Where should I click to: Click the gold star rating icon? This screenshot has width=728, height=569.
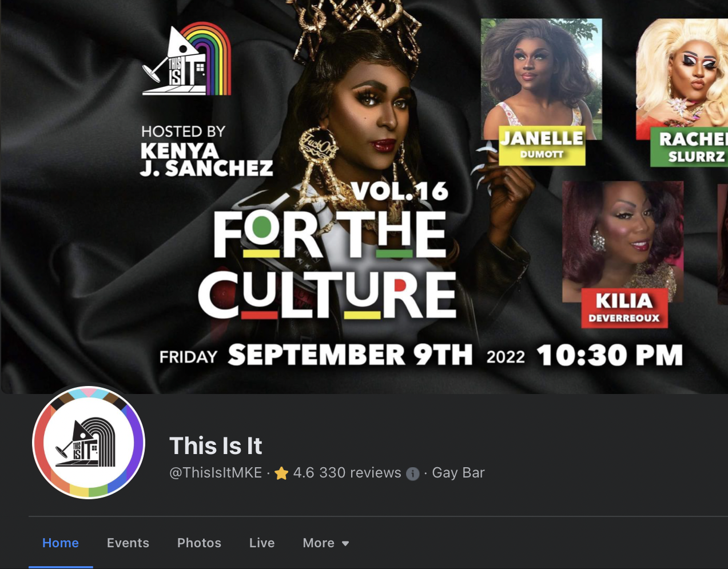pyautogui.click(x=281, y=473)
